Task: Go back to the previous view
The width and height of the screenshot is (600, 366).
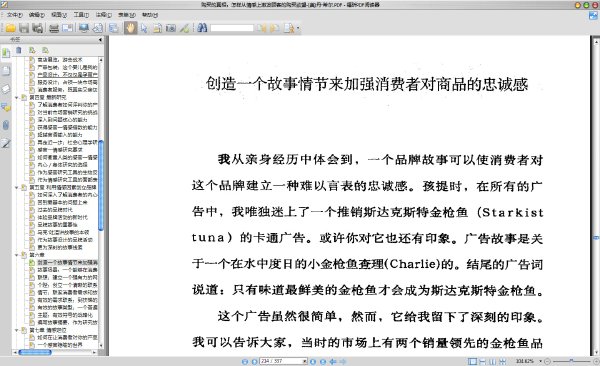Action: [x=333, y=361]
